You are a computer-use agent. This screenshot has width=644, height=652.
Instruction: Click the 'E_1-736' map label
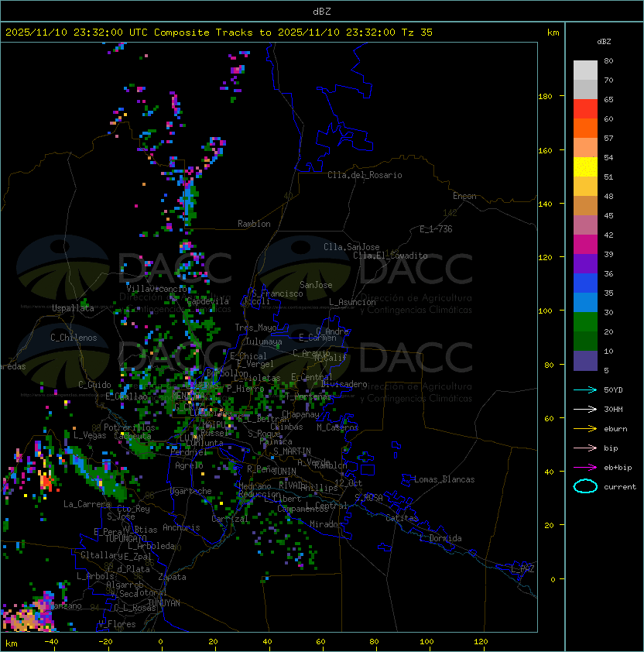tap(436, 229)
